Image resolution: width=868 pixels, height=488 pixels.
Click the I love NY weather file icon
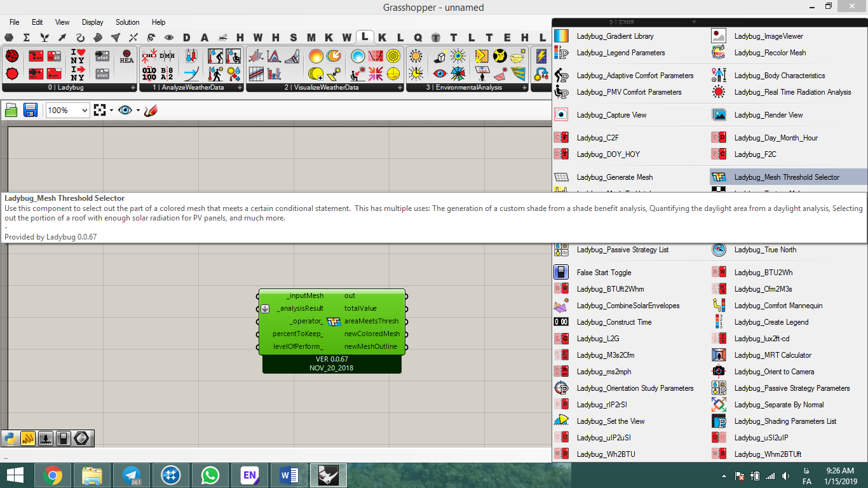78,56
